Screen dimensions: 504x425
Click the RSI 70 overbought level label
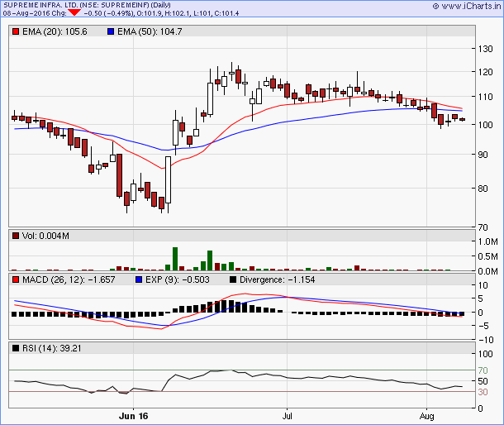coord(483,370)
